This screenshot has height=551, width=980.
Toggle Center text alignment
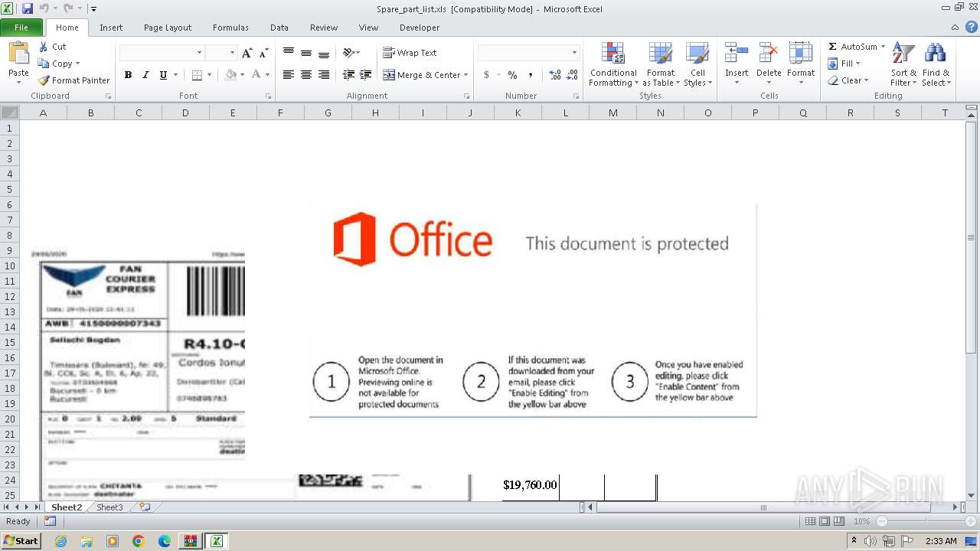pyautogui.click(x=306, y=75)
